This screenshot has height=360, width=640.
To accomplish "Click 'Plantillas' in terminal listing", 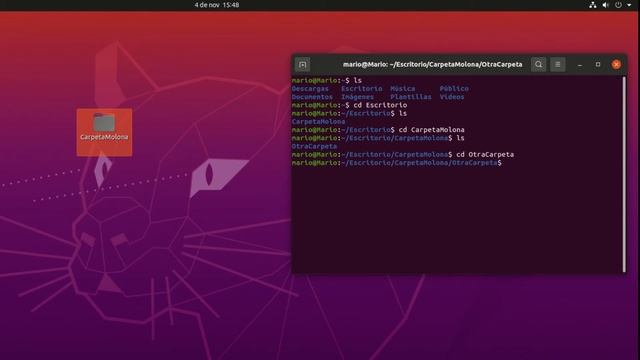I will pos(411,97).
